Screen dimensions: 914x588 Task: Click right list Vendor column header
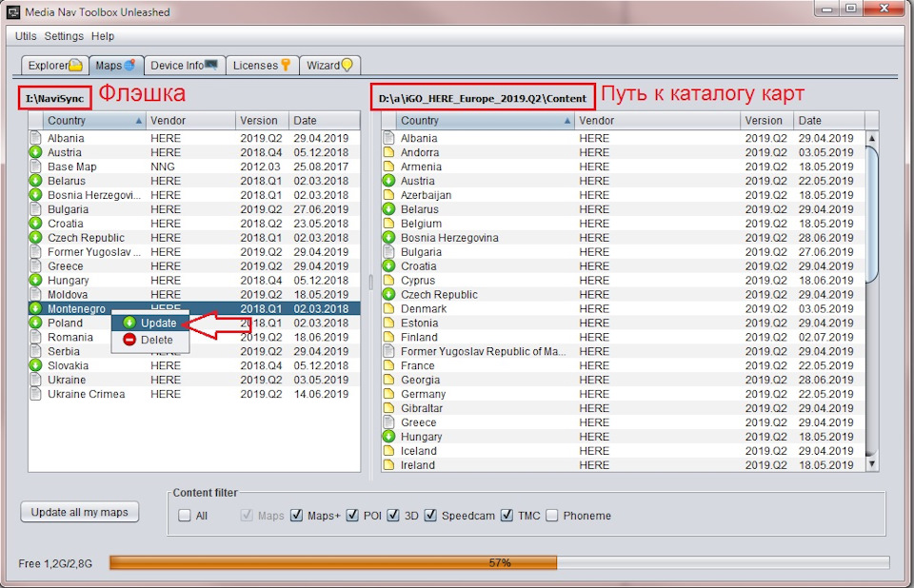click(x=658, y=121)
